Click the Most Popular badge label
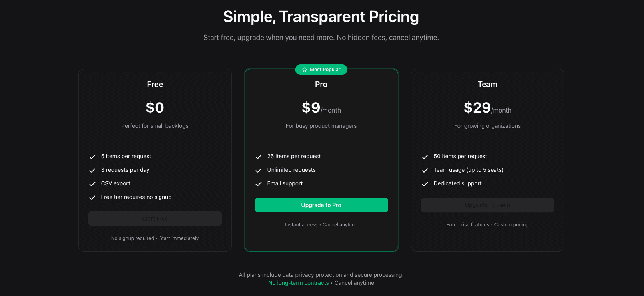 tap(325, 70)
